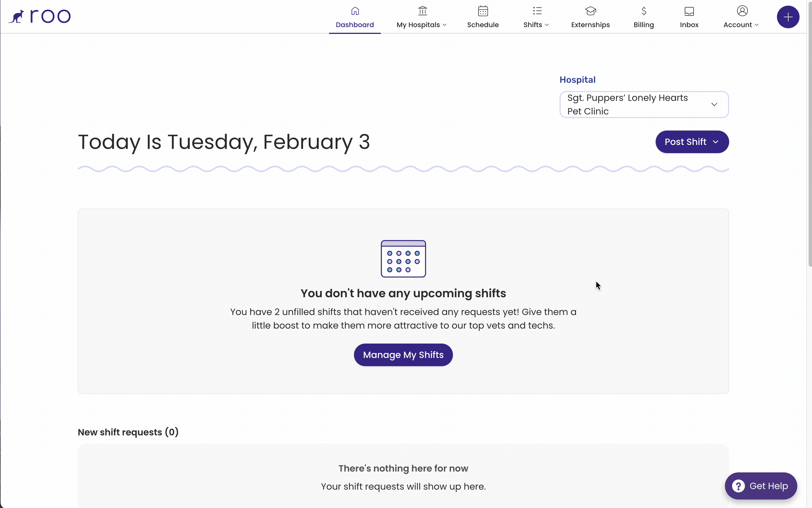Click the Dashboard home icon
812x508 pixels.
pyautogui.click(x=355, y=11)
